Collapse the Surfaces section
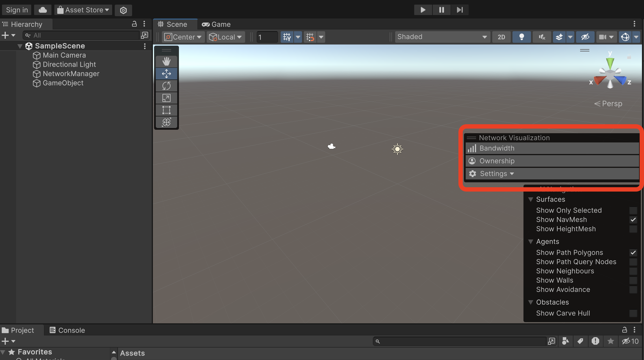644x360 pixels. click(531, 199)
